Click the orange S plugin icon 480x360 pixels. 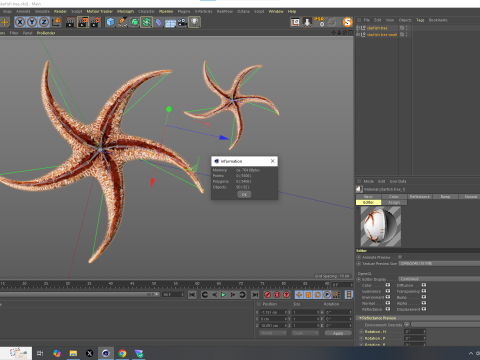pyautogui.click(x=347, y=22)
